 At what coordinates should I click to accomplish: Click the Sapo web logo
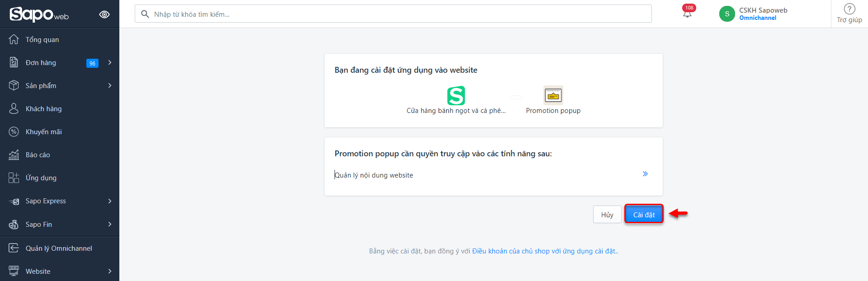point(39,14)
